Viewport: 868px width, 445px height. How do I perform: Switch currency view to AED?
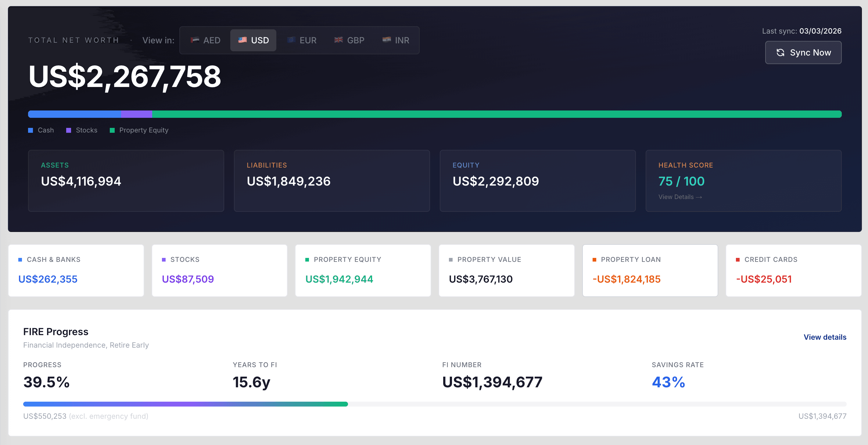[x=206, y=41]
